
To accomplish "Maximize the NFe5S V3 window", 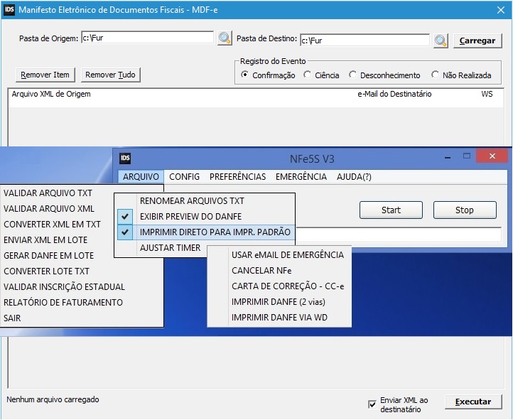I will [467, 156].
